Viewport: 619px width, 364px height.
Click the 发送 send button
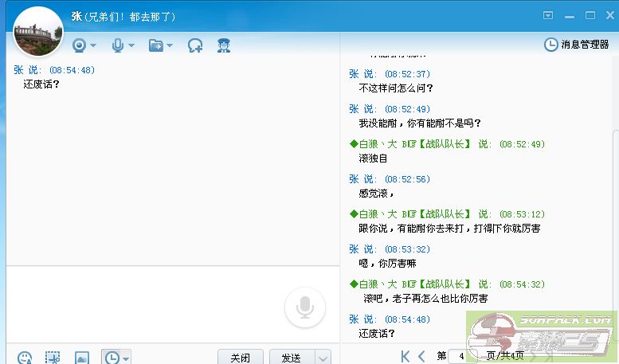[291, 358]
